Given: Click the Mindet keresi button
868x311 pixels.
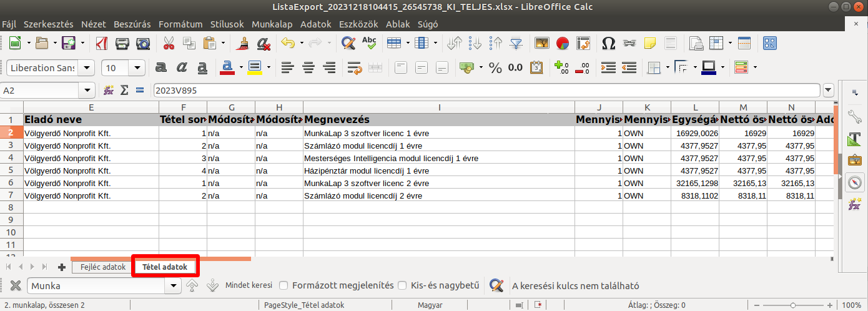Looking at the screenshot, I should [x=249, y=285].
